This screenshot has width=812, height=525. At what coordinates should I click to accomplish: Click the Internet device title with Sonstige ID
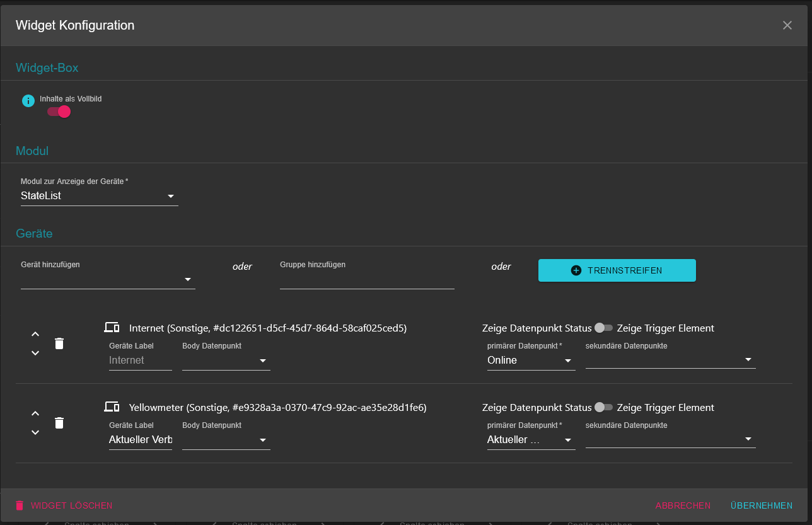pyautogui.click(x=268, y=328)
